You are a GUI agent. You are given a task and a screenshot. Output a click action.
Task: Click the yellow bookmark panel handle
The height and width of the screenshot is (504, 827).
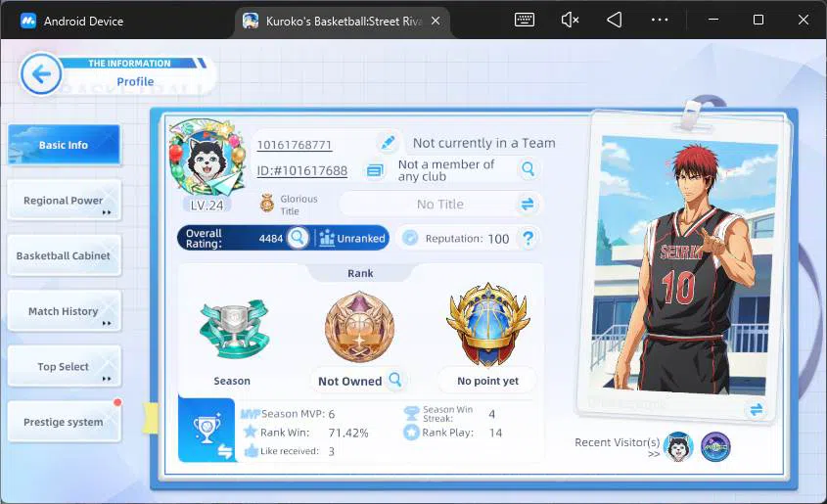[150, 419]
